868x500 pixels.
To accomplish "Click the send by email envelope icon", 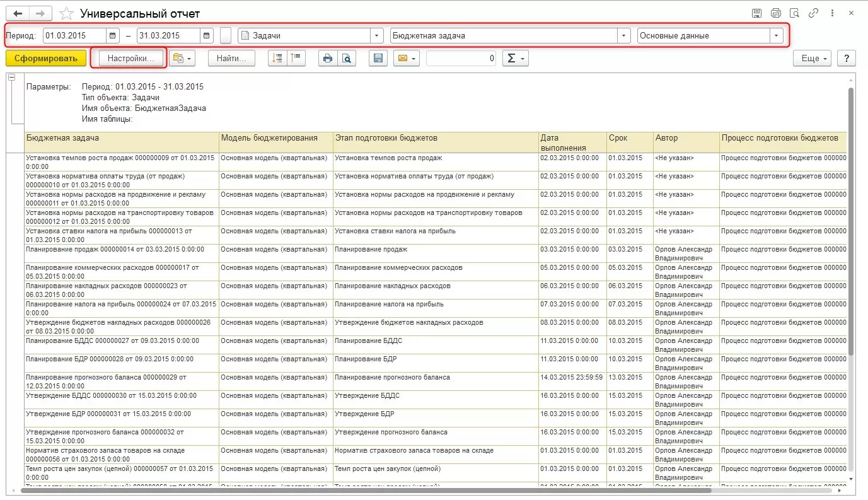I will 402,59.
